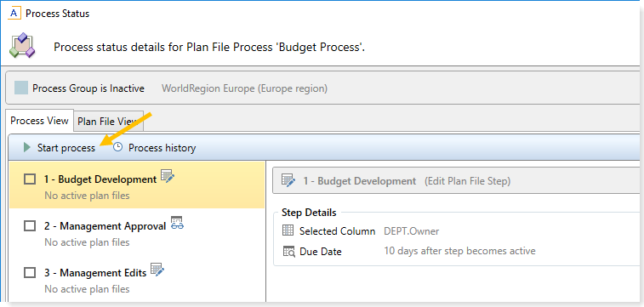Screen dimensions: 644x307
Task: Select the Process View tab
Action: click(x=39, y=121)
